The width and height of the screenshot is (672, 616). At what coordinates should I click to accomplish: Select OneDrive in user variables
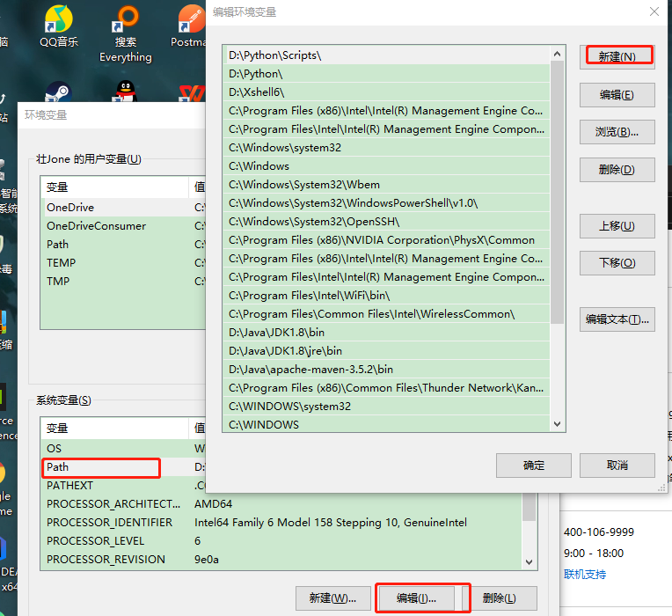click(x=123, y=208)
